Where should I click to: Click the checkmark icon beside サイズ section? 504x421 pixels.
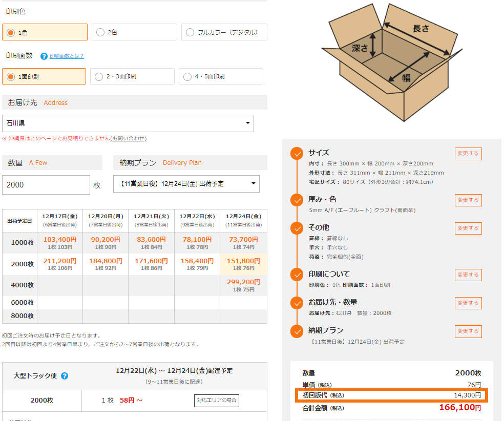296,153
